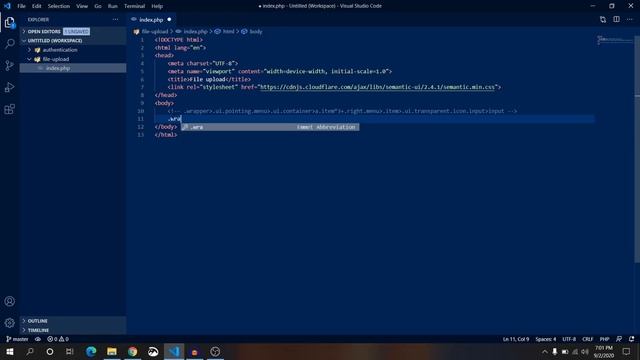Accept the .wra Emmet Abbreviation suggestion
This screenshot has height=360, width=640.
270,127
